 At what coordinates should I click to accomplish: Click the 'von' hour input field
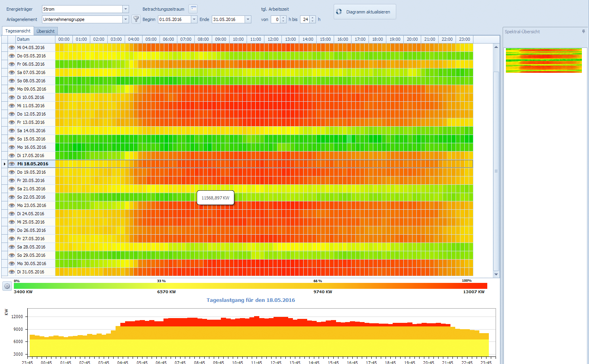point(276,19)
